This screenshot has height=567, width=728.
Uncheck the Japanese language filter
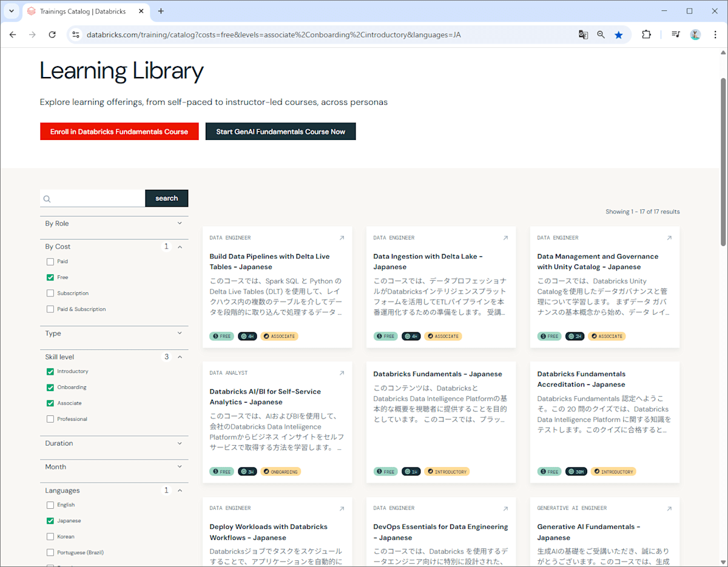coord(50,520)
